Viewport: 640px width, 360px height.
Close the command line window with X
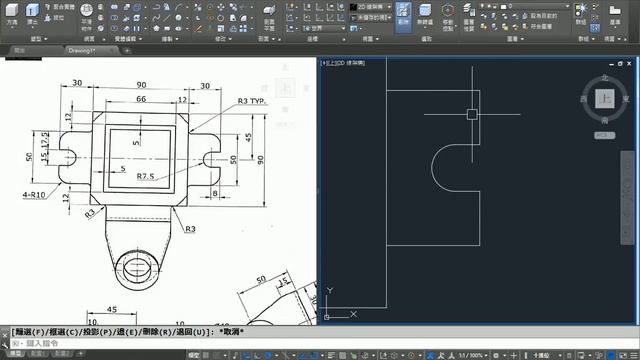click(x=4, y=335)
